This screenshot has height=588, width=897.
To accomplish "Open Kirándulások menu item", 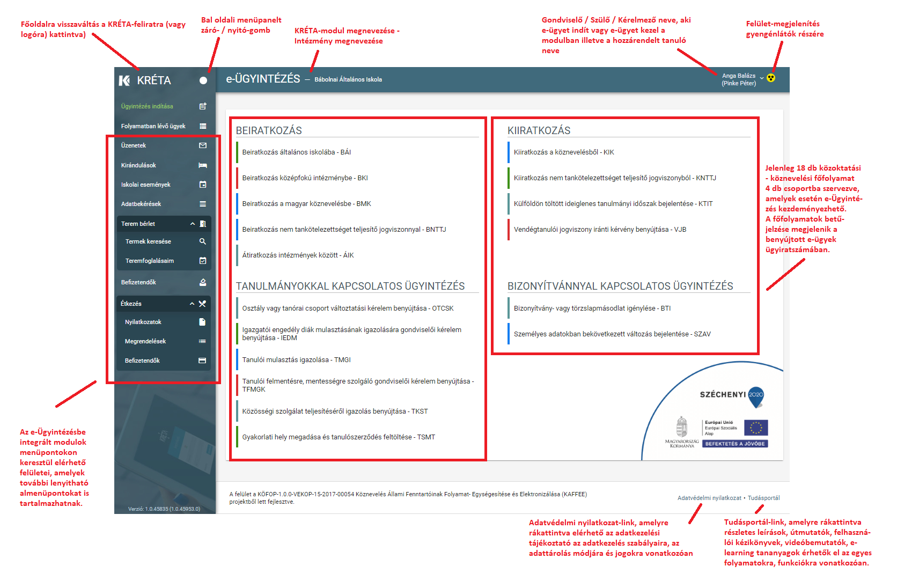I will pos(138,165).
